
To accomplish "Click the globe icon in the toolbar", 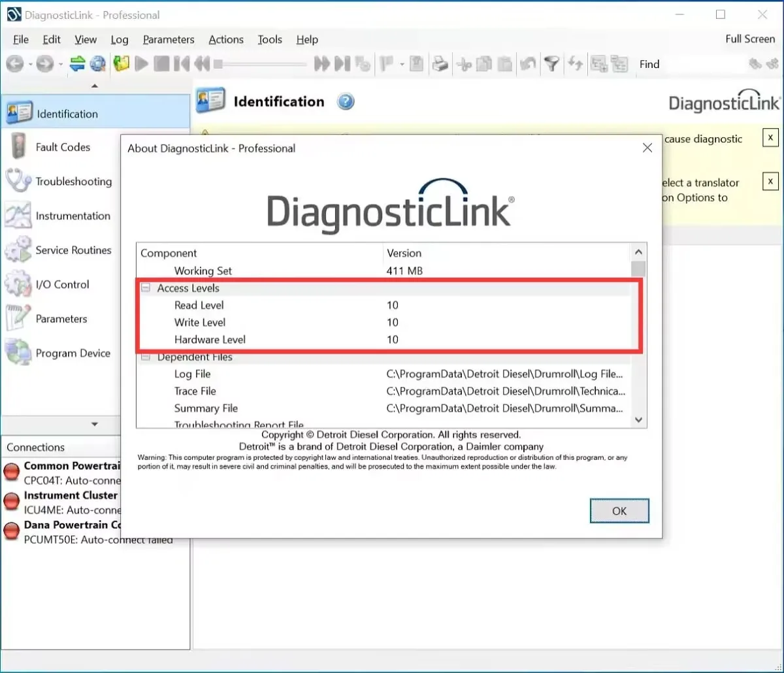I will tap(98, 63).
